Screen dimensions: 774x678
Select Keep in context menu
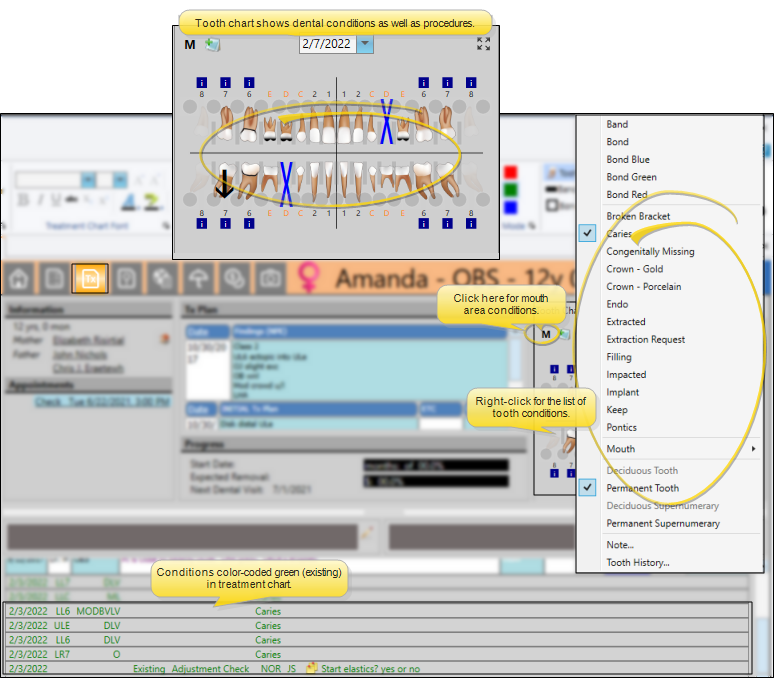pos(617,410)
